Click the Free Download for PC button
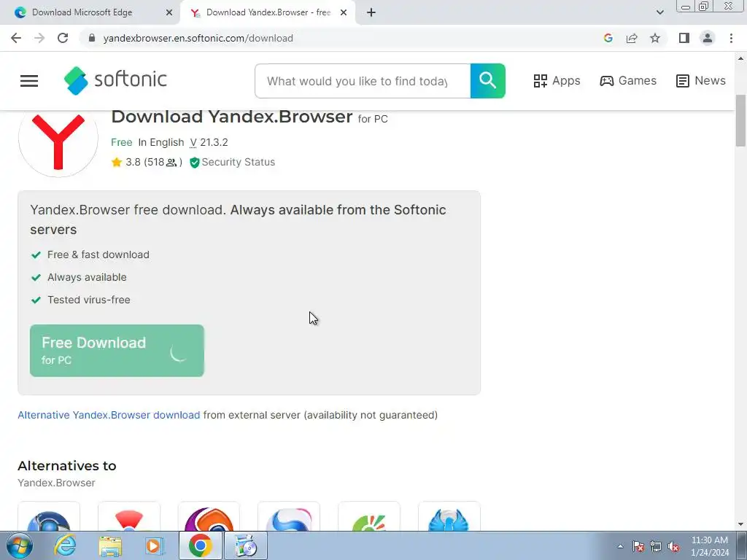The height and width of the screenshot is (560, 747). coord(117,351)
